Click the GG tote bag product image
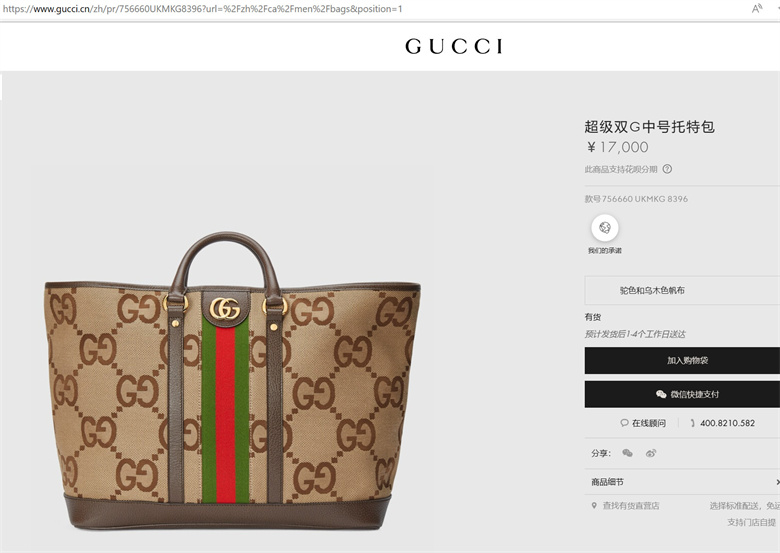Viewport: 780px width, 553px height. (x=232, y=380)
